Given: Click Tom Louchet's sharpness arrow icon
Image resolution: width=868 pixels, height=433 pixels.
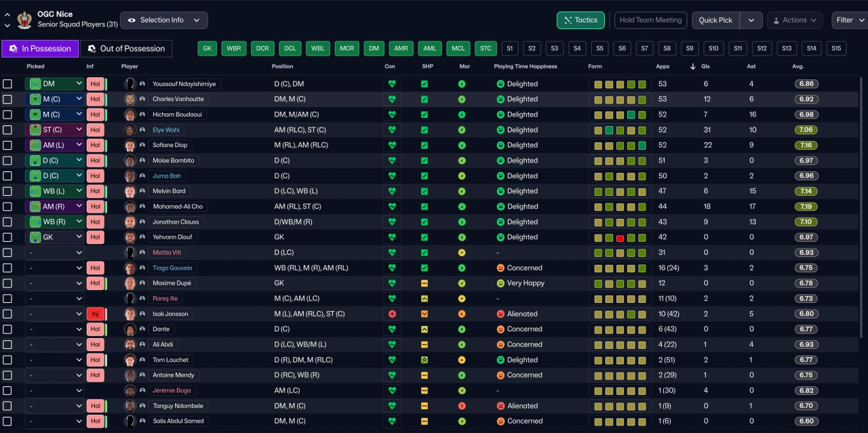Looking at the screenshot, I should point(425,360).
